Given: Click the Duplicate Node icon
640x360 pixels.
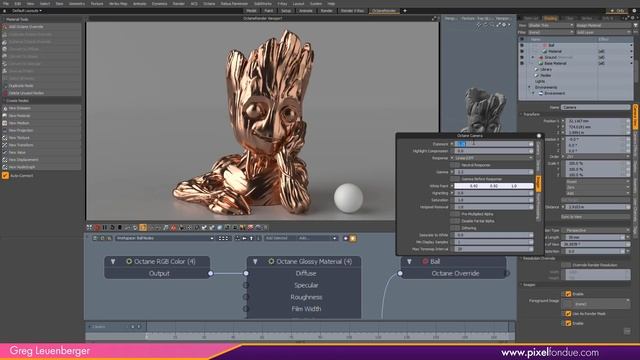Looking at the screenshot, I should (5, 86).
